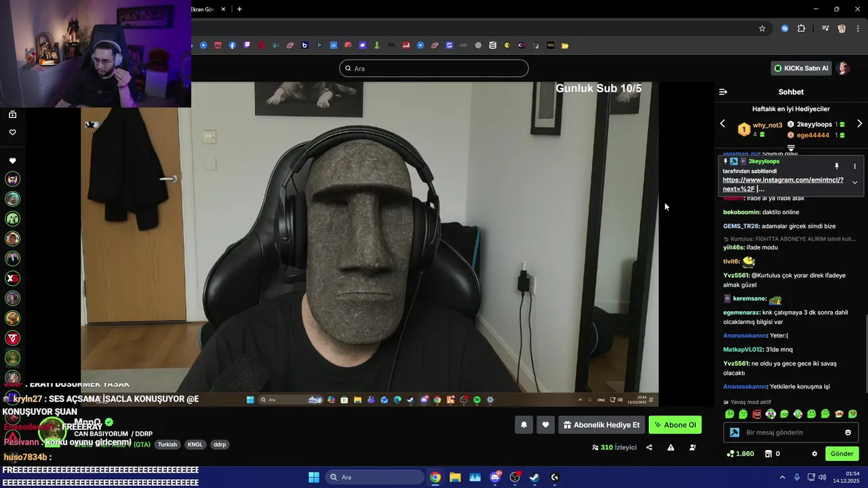The image size is (868, 488).
Task: Open File Explorer from taskbar
Action: pyautogui.click(x=455, y=477)
